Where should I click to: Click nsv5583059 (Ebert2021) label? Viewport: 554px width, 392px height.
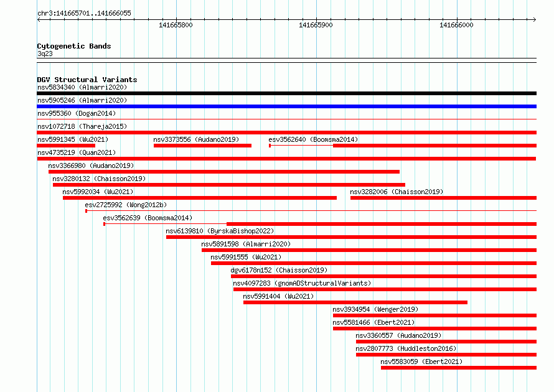click(421, 362)
